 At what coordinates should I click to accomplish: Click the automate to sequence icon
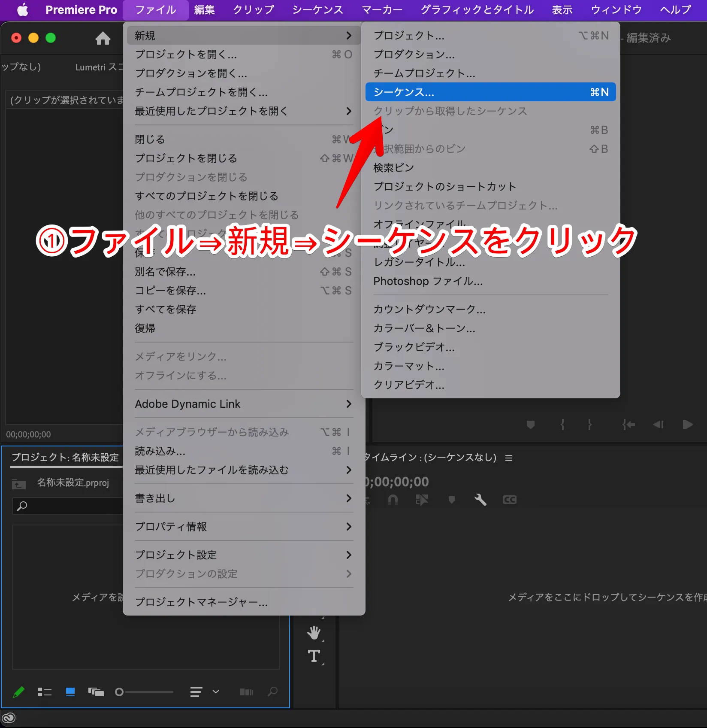click(x=247, y=692)
